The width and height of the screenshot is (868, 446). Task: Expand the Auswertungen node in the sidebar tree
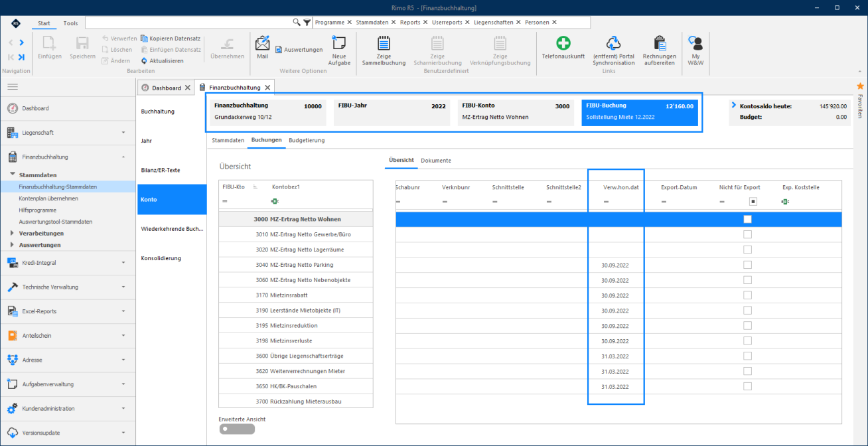click(13, 245)
